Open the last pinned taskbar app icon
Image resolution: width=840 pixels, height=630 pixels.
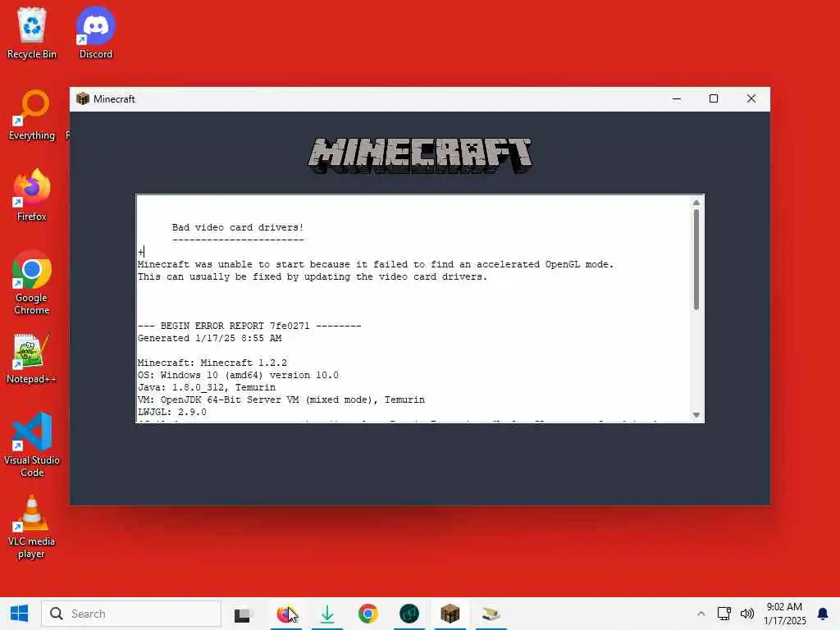(491, 614)
